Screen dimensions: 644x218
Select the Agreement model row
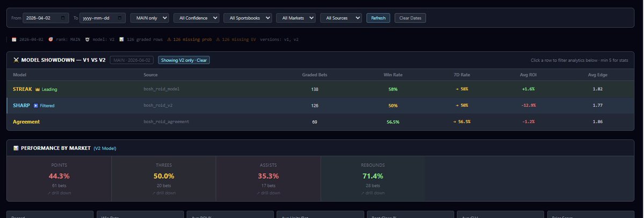point(320,122)
